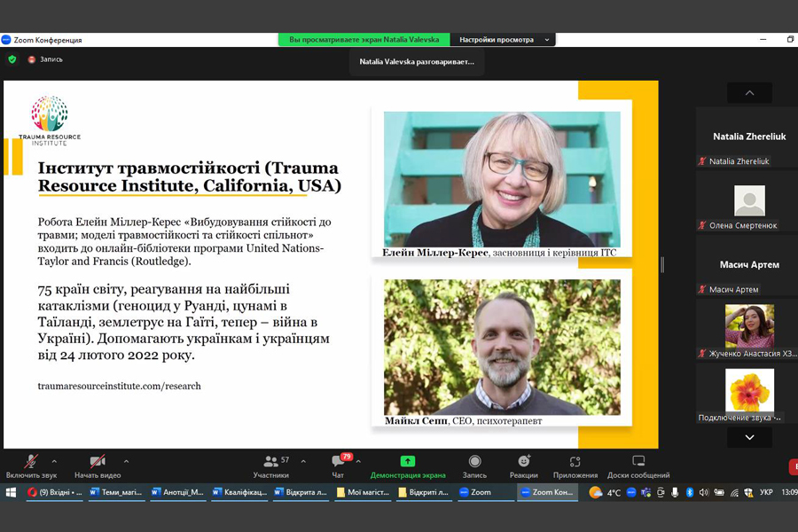This screenshot has width=798, height=532.
Task: Start video with Начать видео button
Action: tap(98, 466)
